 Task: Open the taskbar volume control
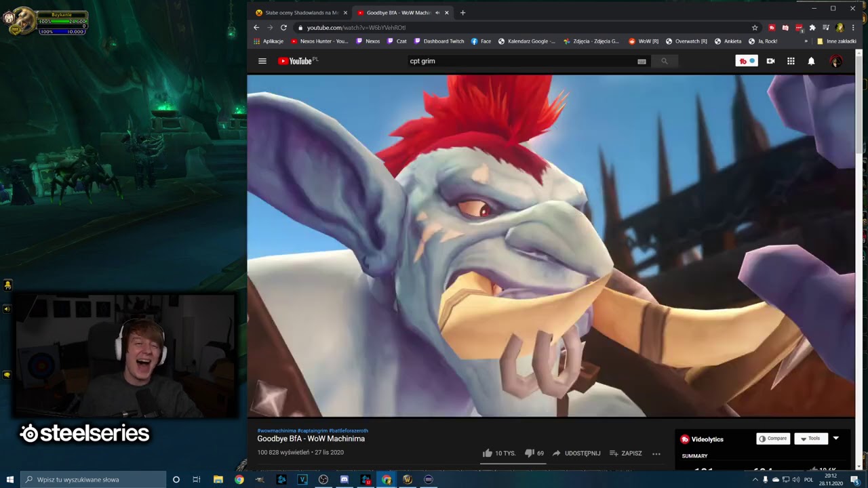796,480
